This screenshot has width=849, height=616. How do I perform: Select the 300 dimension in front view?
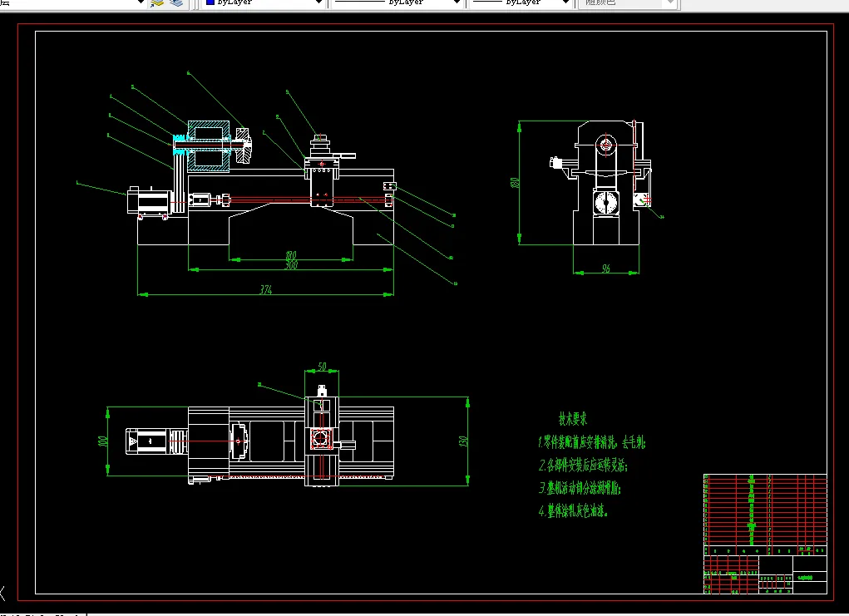(x=291, y=265)
